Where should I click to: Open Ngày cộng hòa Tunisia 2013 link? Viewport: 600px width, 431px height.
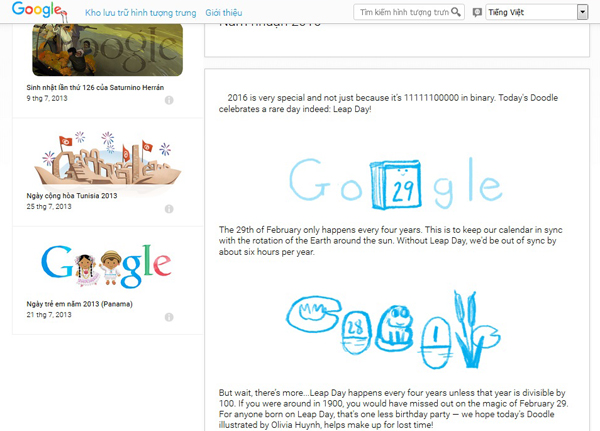(x=72, y=196)
